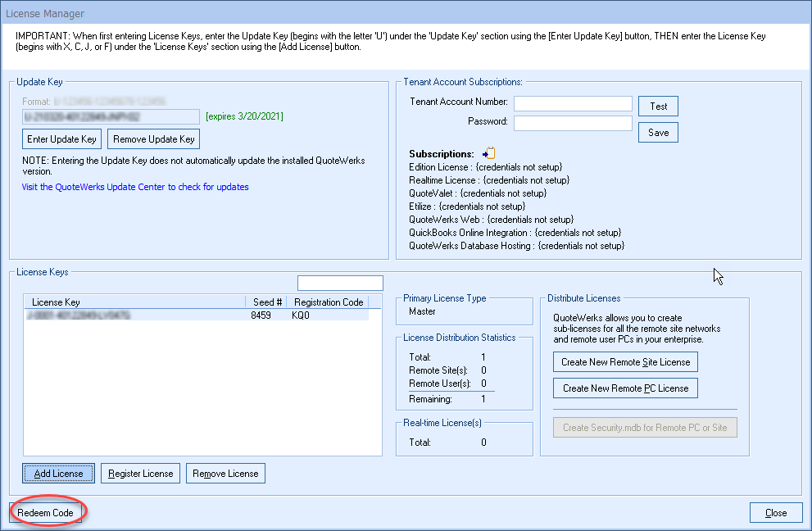Viewport: 812px width, 531px height.
Task: Click the QuickBooks Online Integration line
Action: [x=515, y=232]
